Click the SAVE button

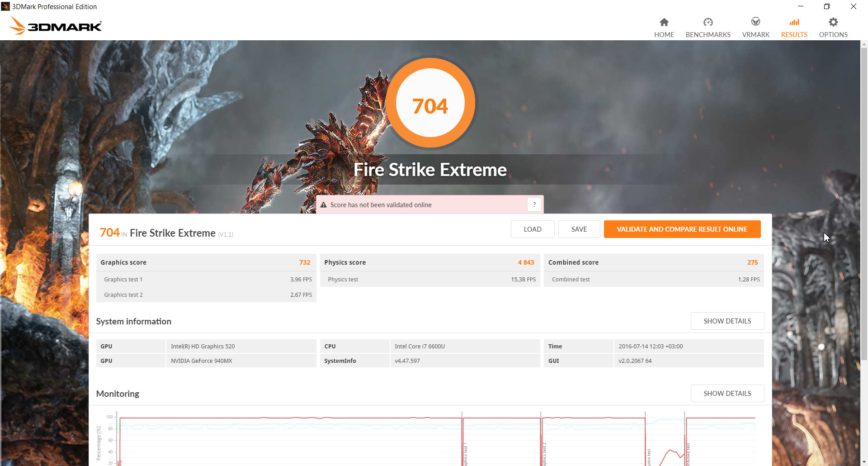(x=579, y=229)
